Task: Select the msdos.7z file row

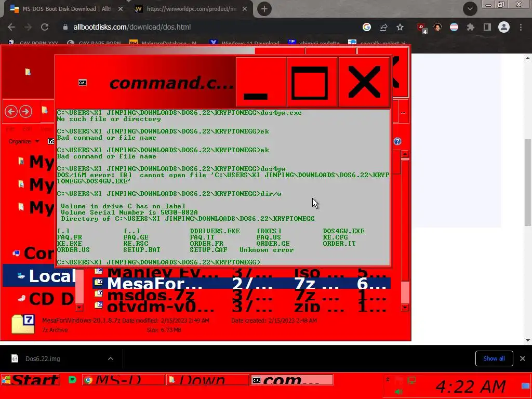Action: click(x=241, y=295)
